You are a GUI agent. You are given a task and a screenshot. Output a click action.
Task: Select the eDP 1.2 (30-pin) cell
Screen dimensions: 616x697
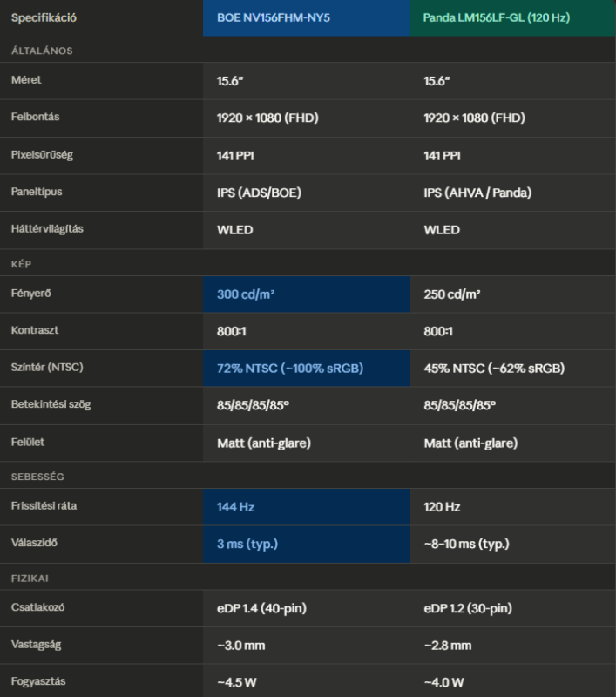(469, 608)
